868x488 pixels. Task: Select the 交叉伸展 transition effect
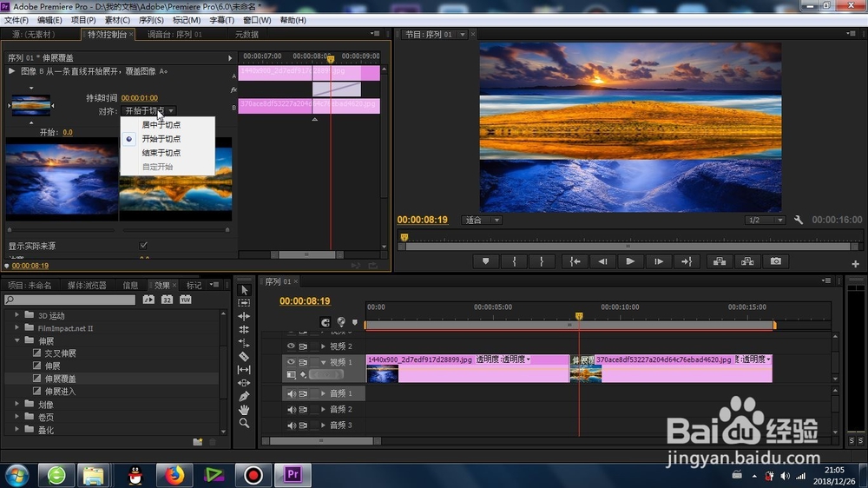[x=61, y=353]
